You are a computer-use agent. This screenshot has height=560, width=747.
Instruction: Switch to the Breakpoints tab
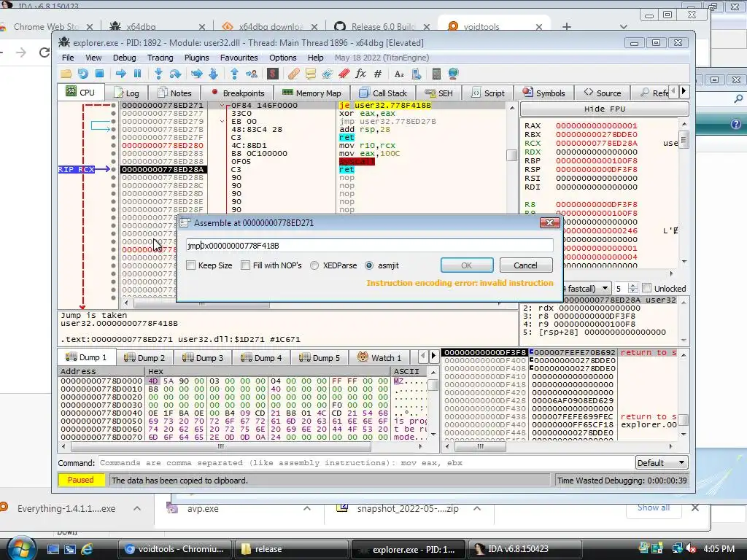tap(237, 93)
